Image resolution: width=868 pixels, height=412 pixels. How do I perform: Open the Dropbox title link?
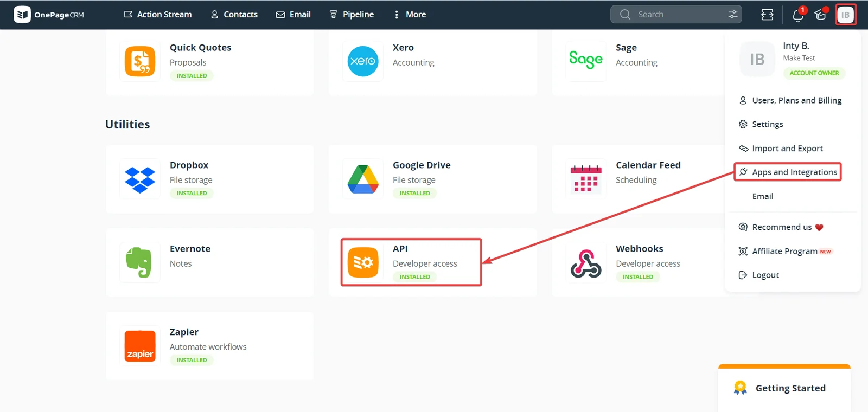(x=189, y=165)
